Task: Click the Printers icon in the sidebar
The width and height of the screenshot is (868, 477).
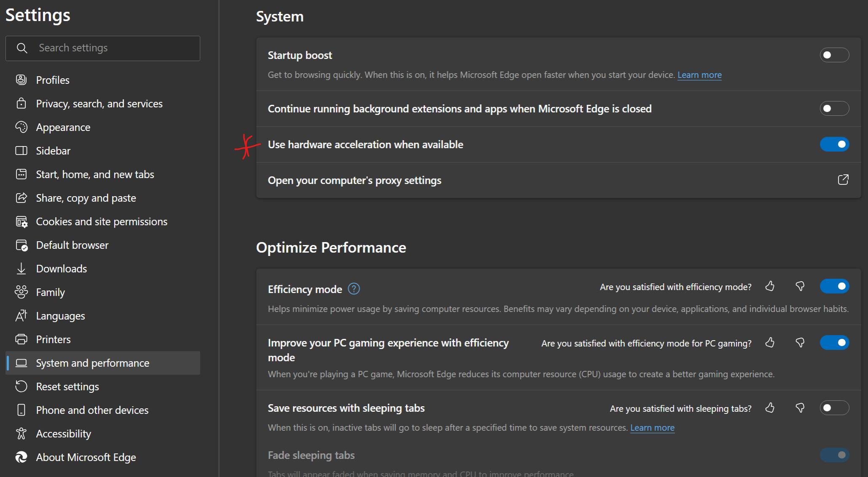Action: click(x=21, y=339)
